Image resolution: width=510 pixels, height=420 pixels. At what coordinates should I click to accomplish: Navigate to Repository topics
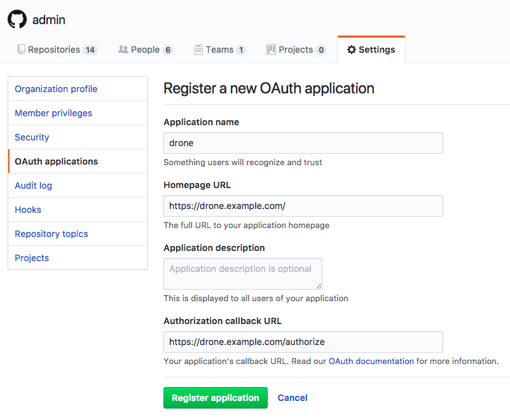(x=51, y=233)
